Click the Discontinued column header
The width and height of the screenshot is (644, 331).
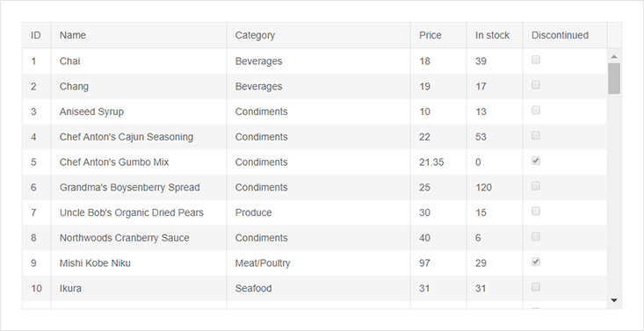pos(565,35)
